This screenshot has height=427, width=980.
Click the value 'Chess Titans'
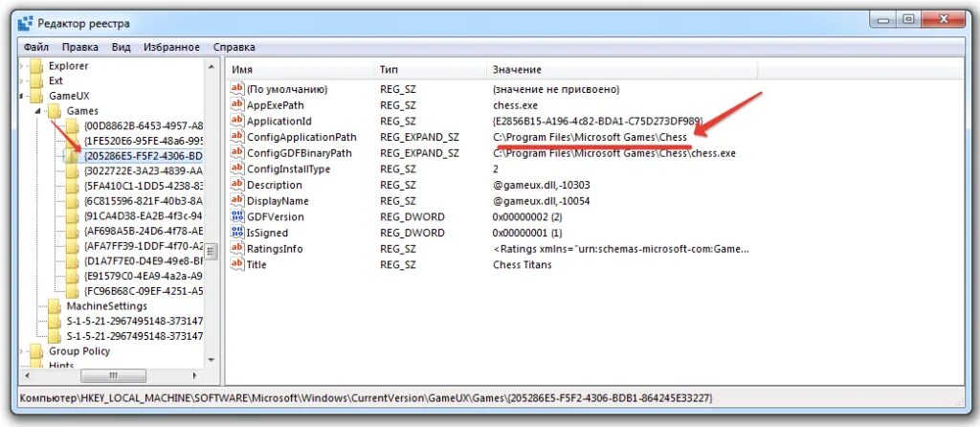522,264
